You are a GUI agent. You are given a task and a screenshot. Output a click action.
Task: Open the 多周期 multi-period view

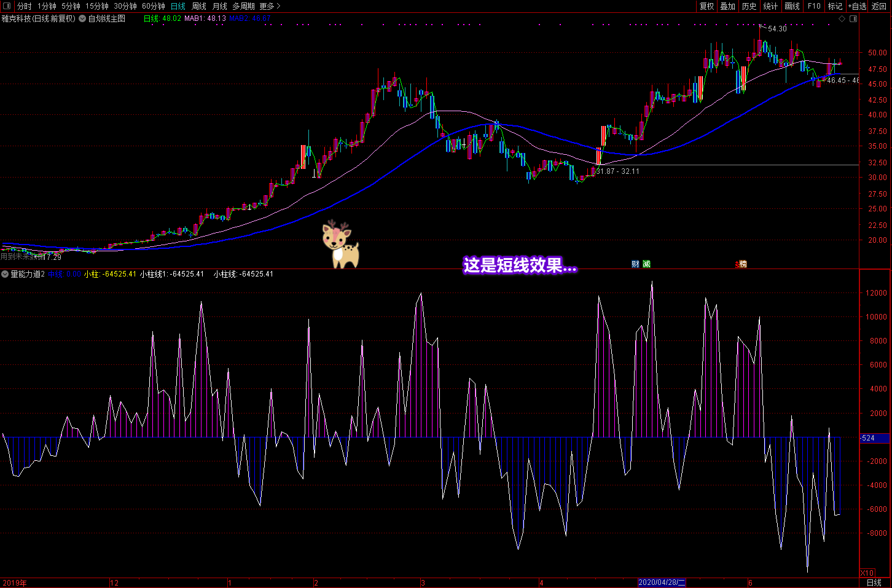[243, 6]
